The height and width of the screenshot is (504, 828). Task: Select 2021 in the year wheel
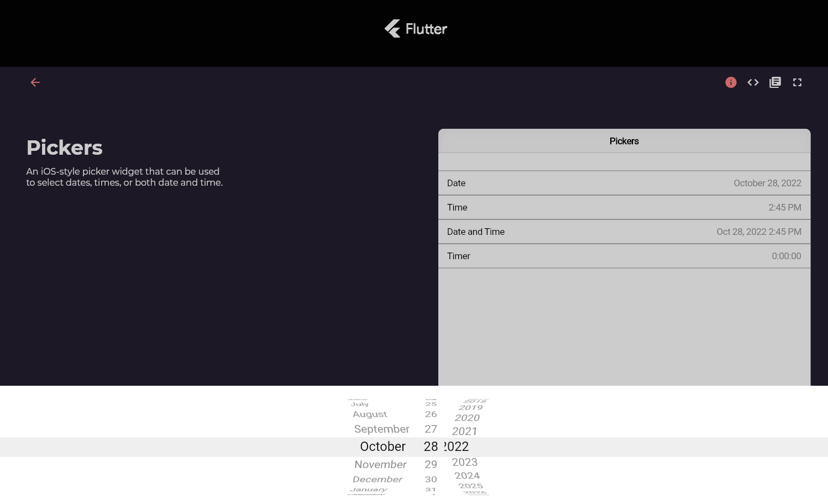pos(465,431)
